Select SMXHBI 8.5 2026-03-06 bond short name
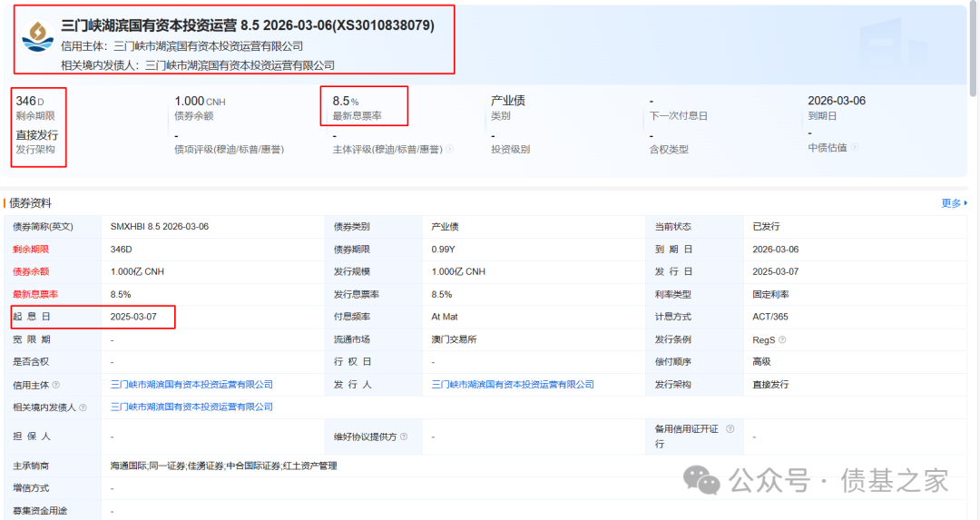 coord(160,227)
